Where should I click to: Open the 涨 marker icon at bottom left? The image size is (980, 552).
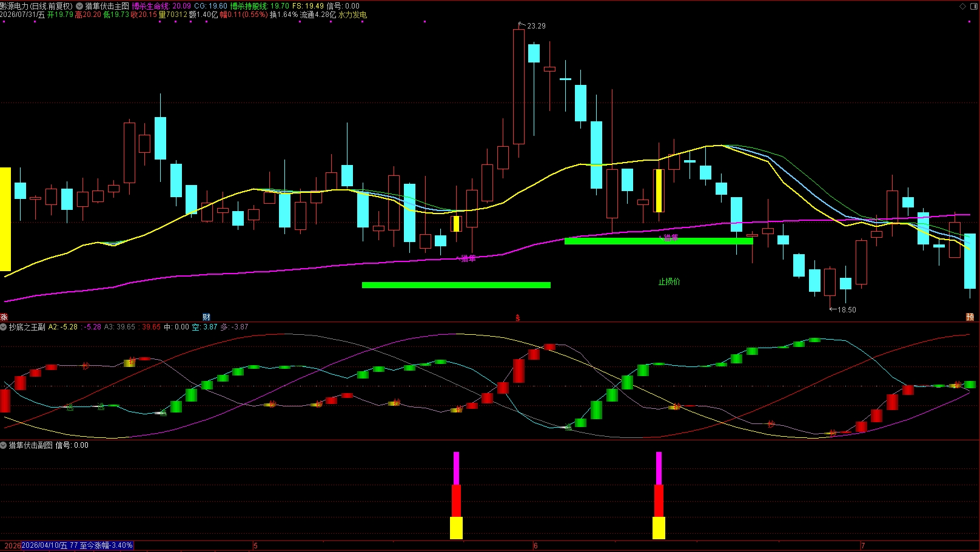4,317
